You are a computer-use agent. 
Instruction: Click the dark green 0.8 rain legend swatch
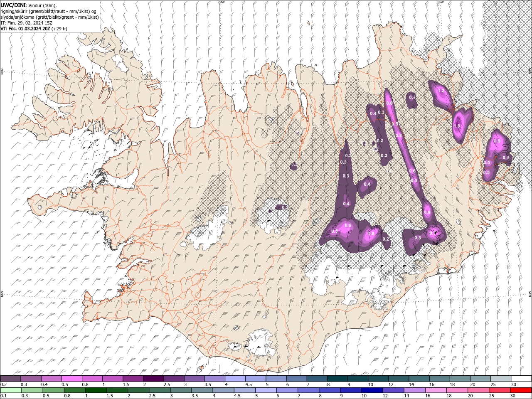74,390
